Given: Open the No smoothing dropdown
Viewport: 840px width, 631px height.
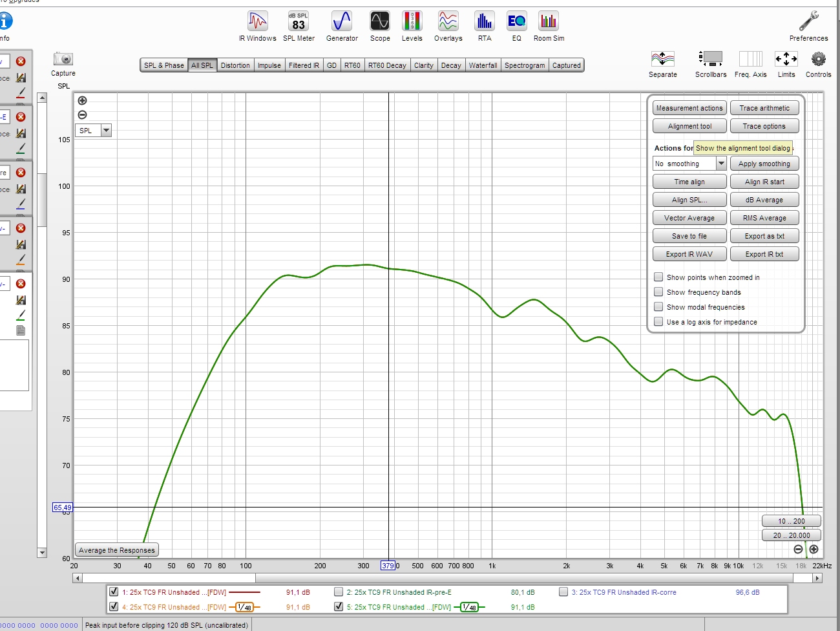Looking at the screenshot, I should (689, 164).
